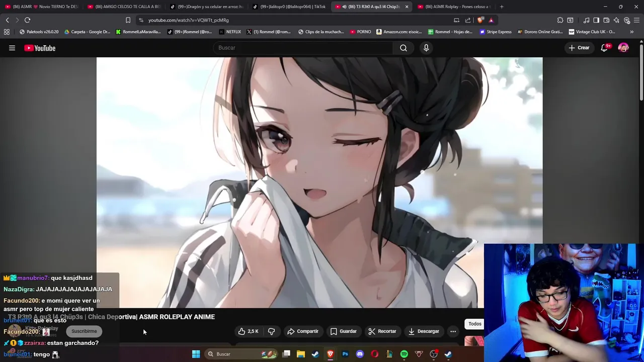Open Discord from the taskbar

click(360, 354)
